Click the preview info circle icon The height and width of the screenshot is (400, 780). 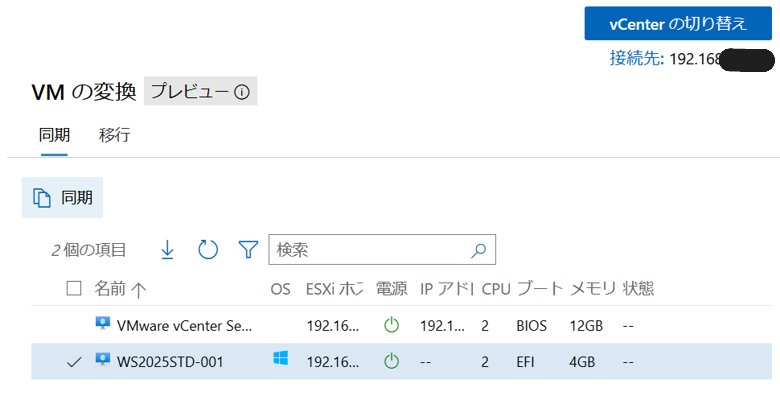241,92
